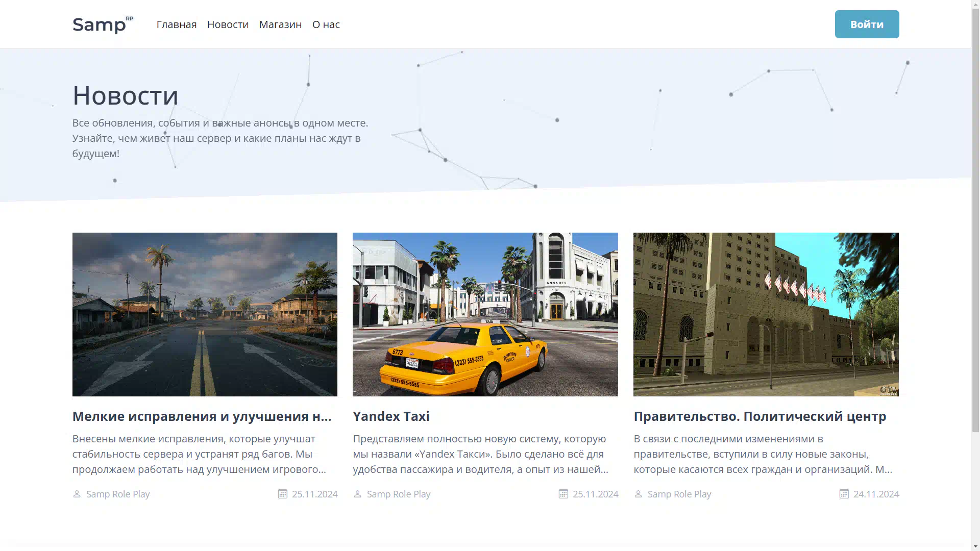
Task: Click calendar icon on Yandex Taxi card
Action: (563, 494)
